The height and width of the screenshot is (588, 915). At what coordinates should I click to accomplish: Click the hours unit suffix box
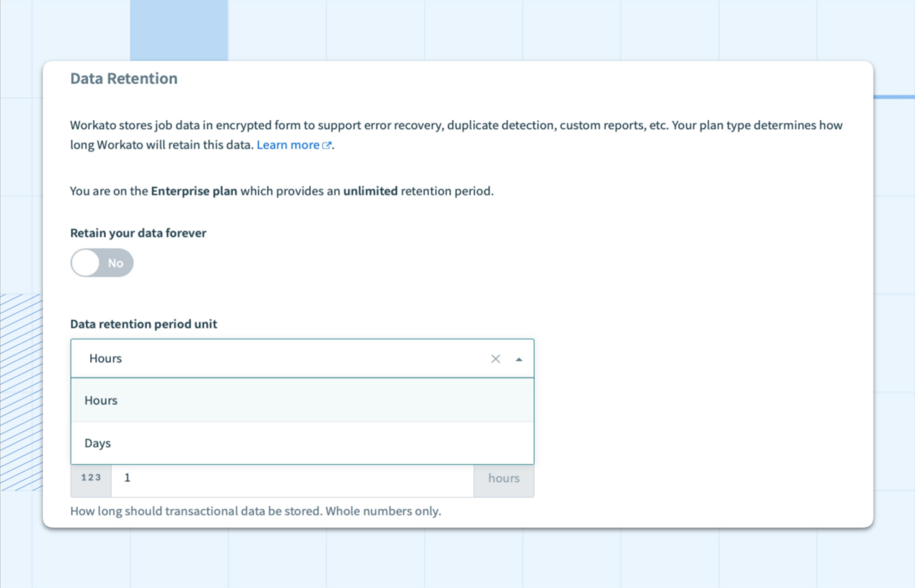(504, 478)
